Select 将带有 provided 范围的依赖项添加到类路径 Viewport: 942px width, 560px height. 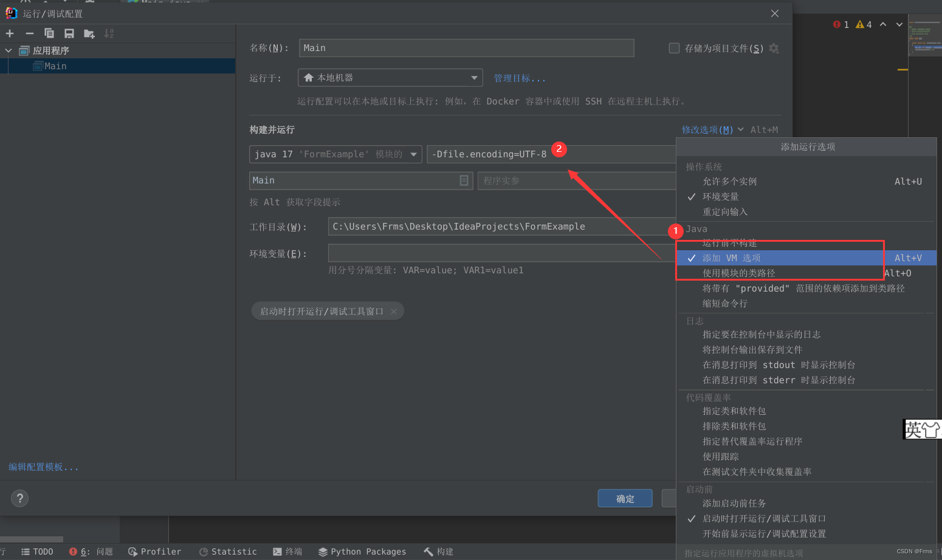(806, 289)
